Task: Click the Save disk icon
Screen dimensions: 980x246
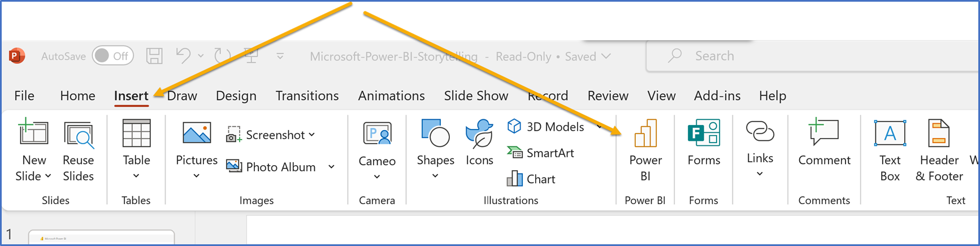Action: (x=154, y=55)
